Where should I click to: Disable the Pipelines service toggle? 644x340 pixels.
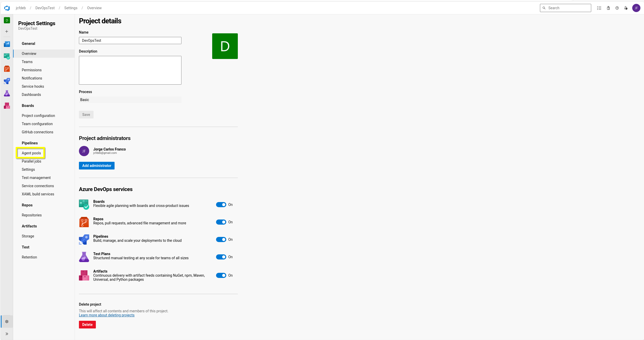pyautogui.click(x=221, y=239)
